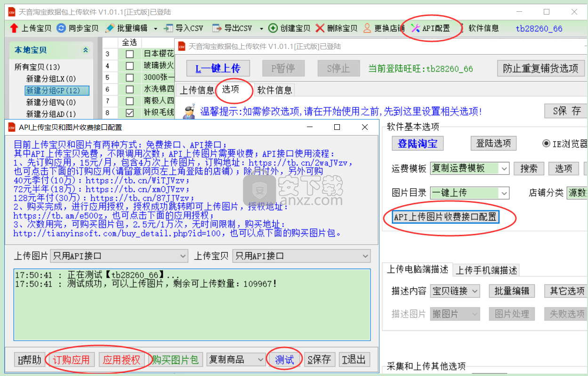This screenshot has height=376, width=588.
Task: Click the app logo in main title bar
Action: tap(11, 12)
